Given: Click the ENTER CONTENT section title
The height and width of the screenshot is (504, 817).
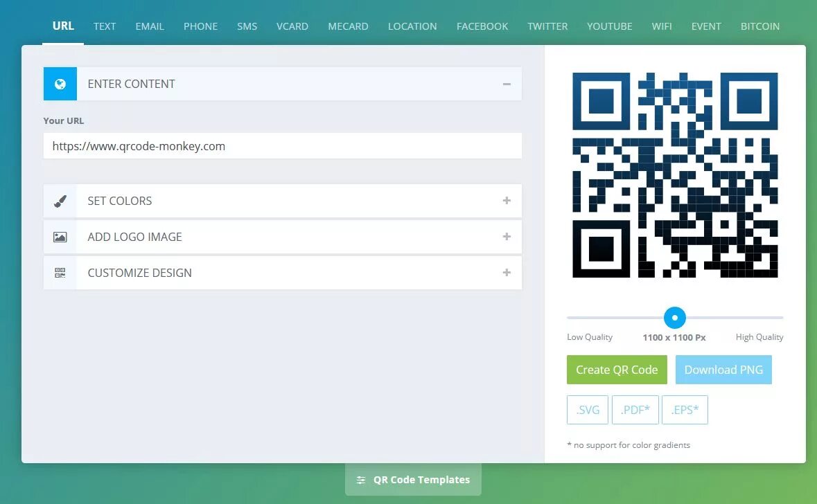Looking at the screenshot, I should point(131,84).
